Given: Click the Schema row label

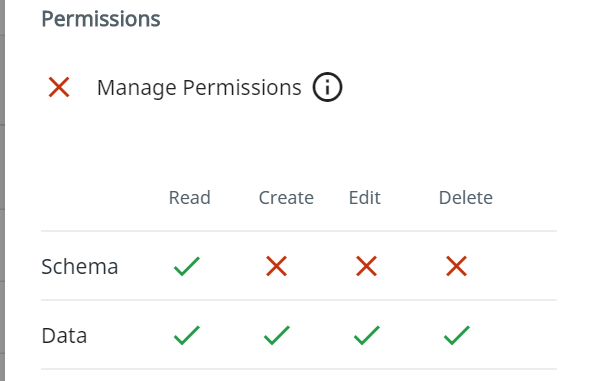Looking at the screenshot, I should click(x=80, y=267).
